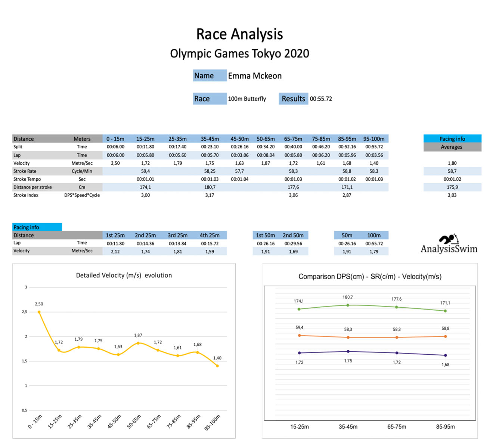Click the Comparison DPS - SR - Velocity title

coord(370,277)
